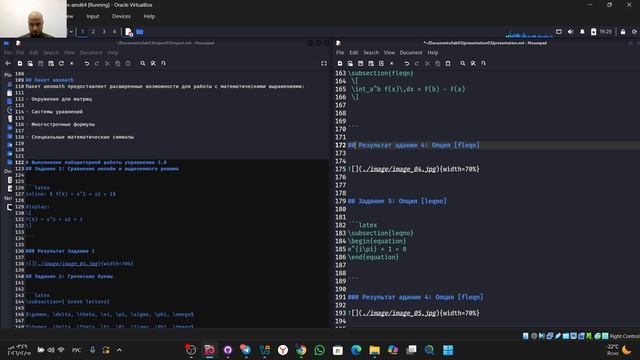The height and width of the screenshot is (360, 640).
Task: Click guest panel volume speaker icon
Action: [x=571, y=31]
